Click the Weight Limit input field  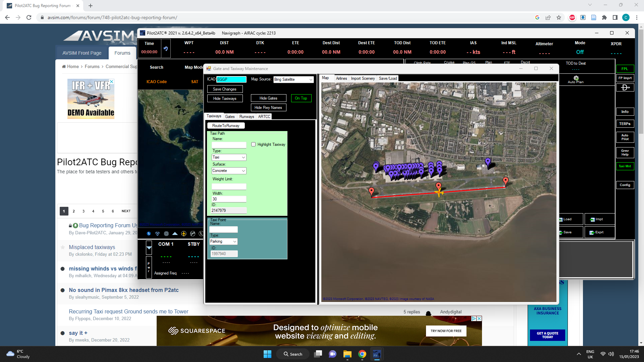click(229, 187)
